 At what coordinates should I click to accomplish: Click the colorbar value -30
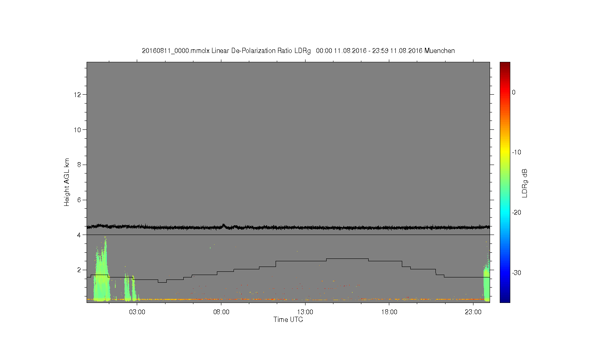click(x=516, y=273)
